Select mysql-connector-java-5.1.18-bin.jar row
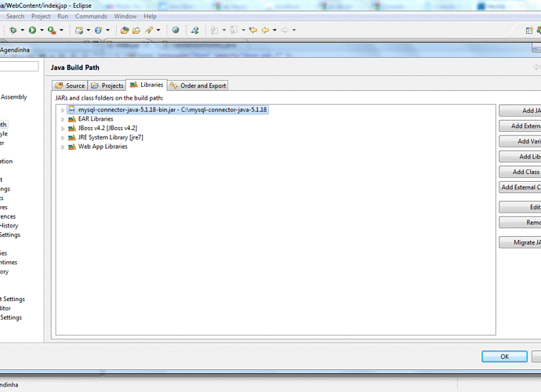Viewport: 541px width, 392px height. tap(168, 110)
